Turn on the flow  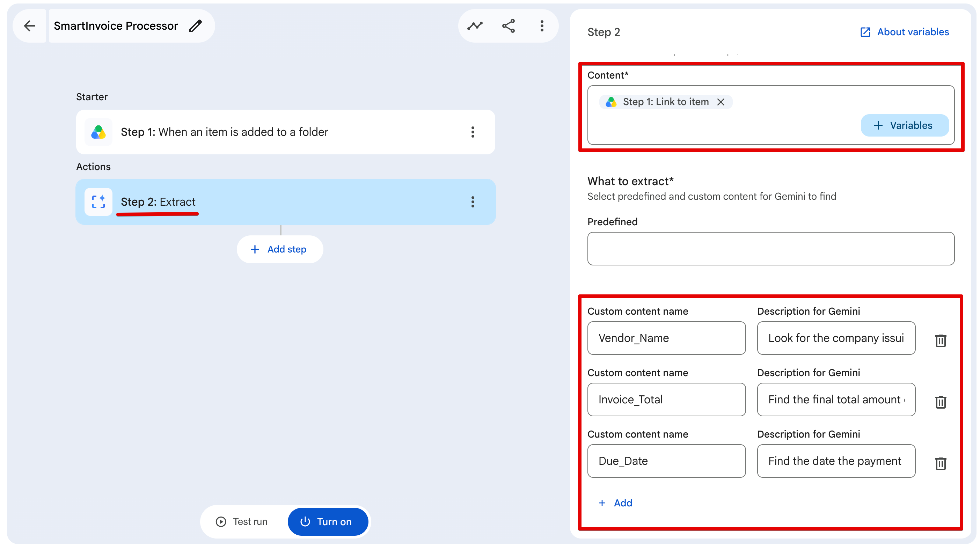coord(328,522)
